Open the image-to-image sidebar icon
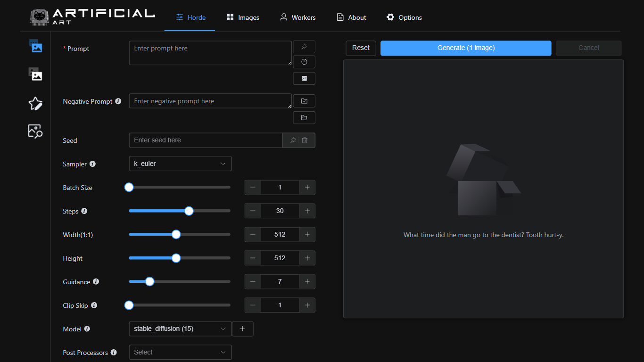The height and width of the screenshot is (362, 644). 35,74
